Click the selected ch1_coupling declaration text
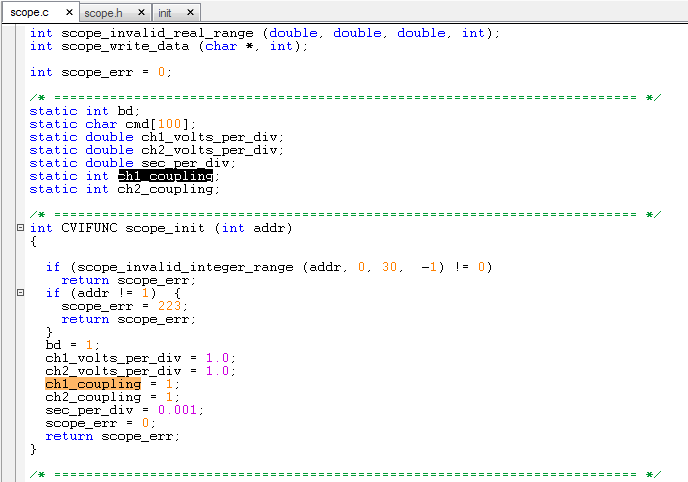Screen dimensions: 688x482 coord(165,176)
